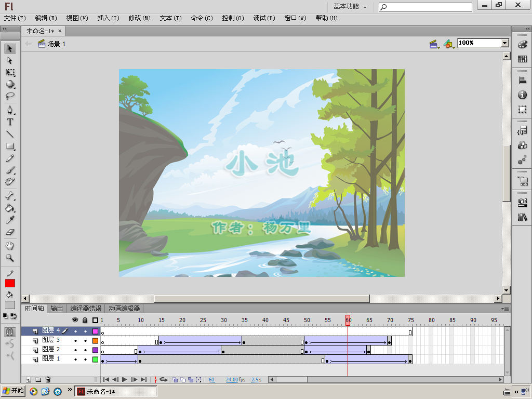Toggle the loop playback button
This screenshot has height=399, width=532.
point(164,380)
